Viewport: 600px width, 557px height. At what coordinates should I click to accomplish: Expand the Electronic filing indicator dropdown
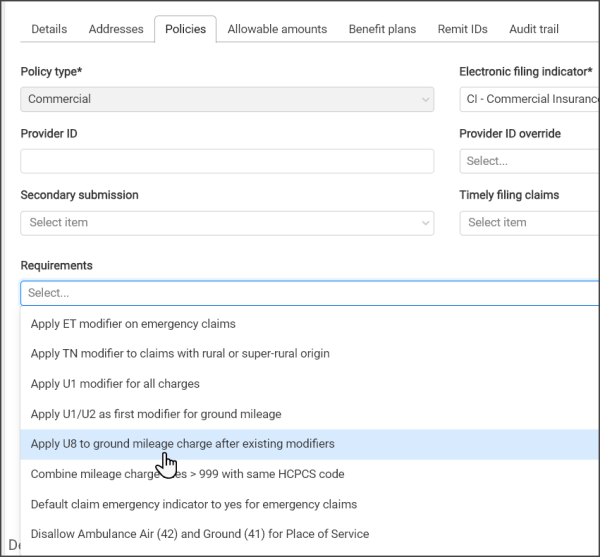[x=529, y=99]
